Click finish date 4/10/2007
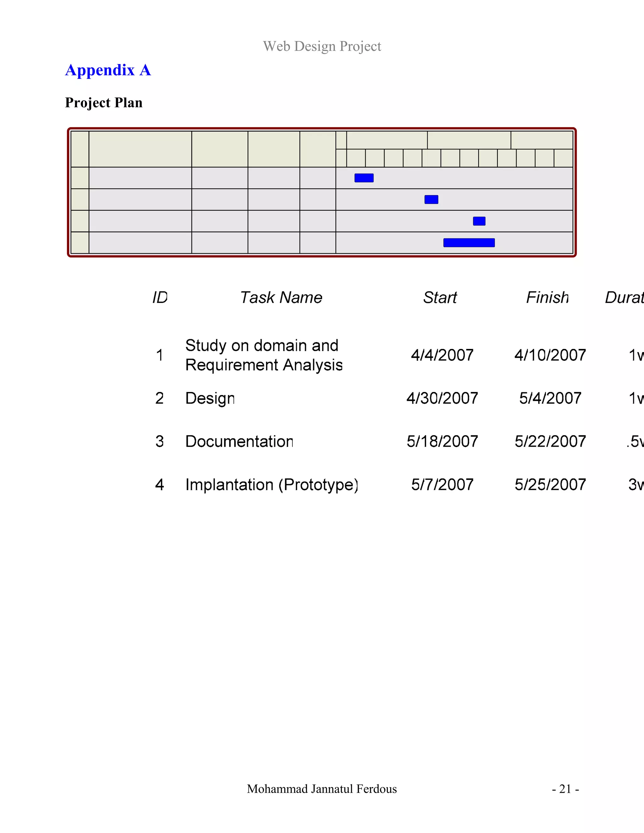644x833 pixels. tap(550, 355)
